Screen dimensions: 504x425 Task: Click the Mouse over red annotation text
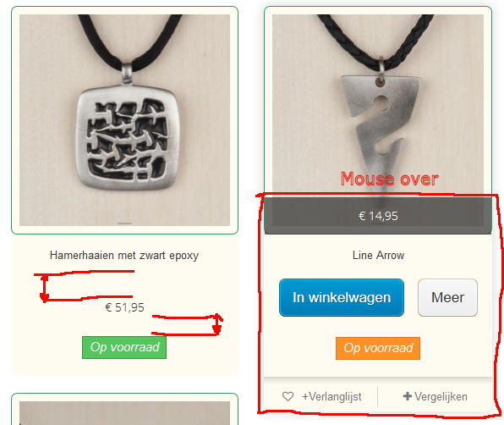390,179
